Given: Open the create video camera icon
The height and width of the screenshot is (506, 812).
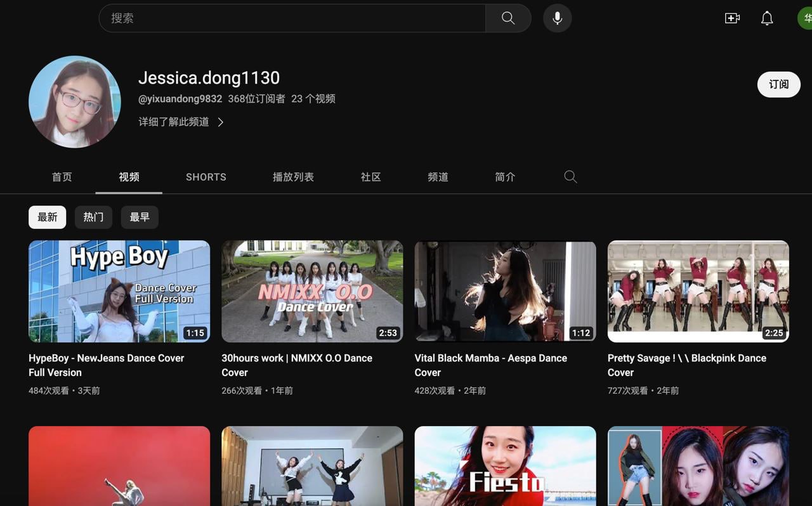Looking at the screenshot, I should click(732, 18).
